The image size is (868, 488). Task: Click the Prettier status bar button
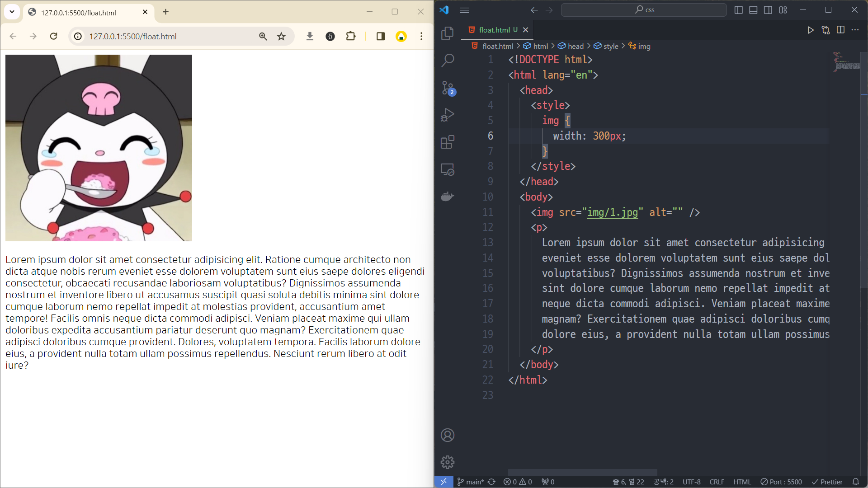pos(827,482)
